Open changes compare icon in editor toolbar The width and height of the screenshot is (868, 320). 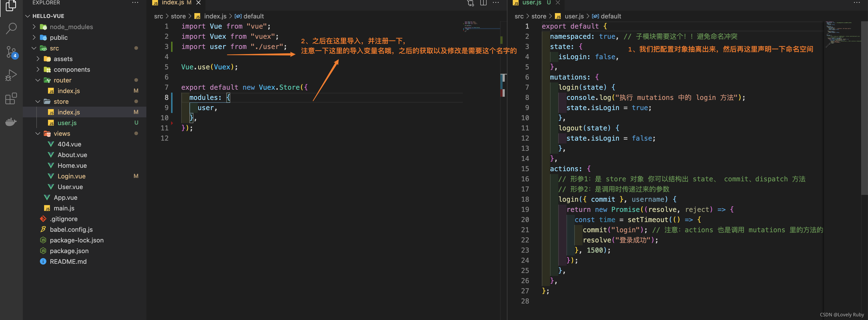[470, 3]
